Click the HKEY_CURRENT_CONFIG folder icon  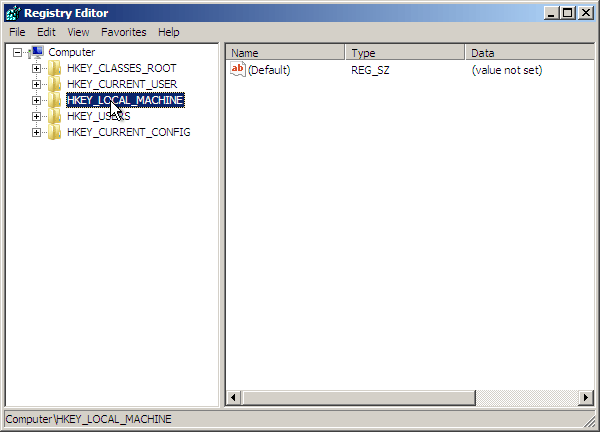54,132
